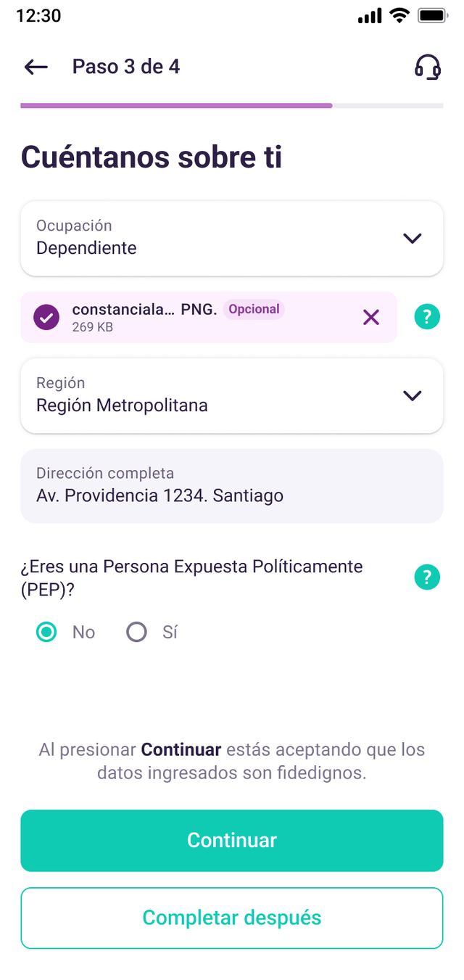Open help for the document upload
The height and width of the screenshot is (980, 464).
[427, 317]
